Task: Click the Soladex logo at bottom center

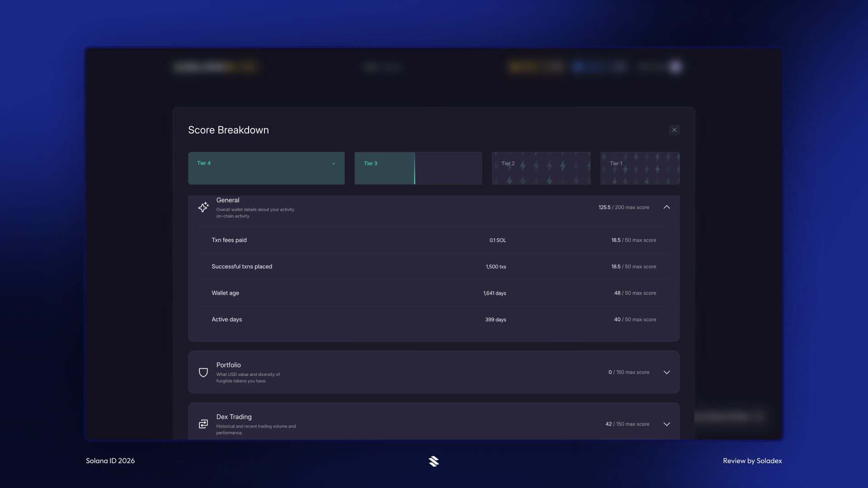Action: 434,461
